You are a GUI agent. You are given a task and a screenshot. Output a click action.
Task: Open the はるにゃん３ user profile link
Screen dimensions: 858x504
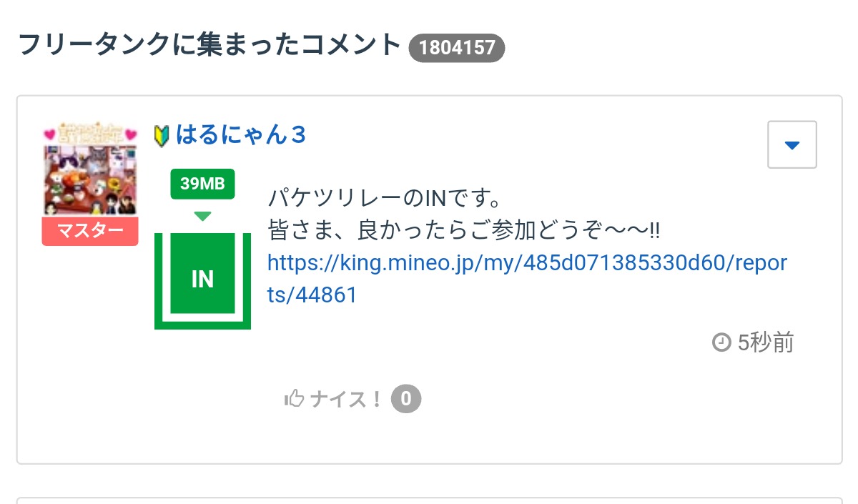click(x=241, y=134)
